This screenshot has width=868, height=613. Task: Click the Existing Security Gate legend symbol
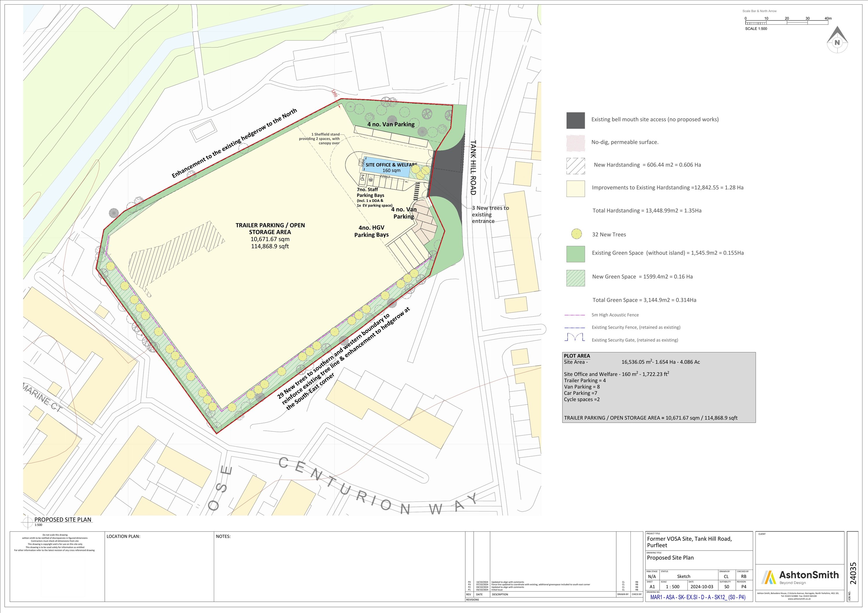click(575, 338)
